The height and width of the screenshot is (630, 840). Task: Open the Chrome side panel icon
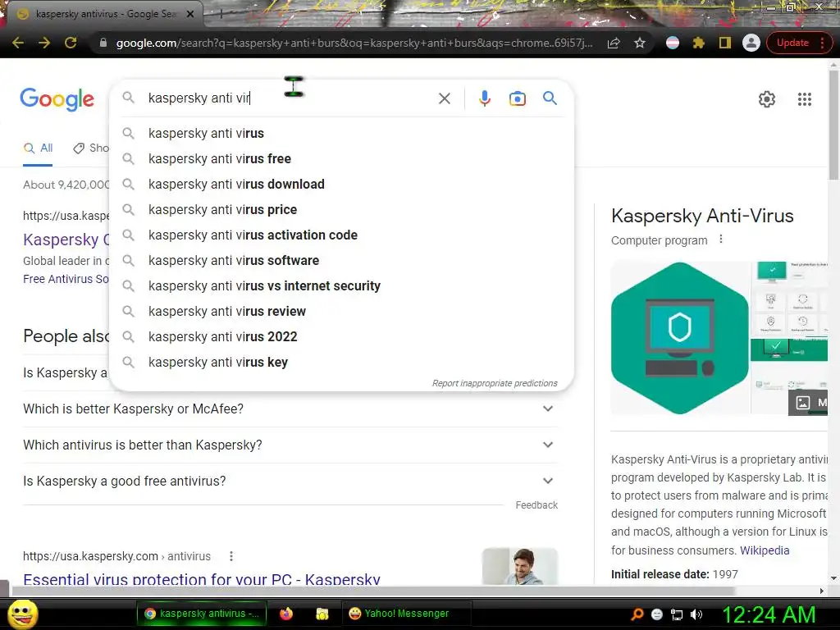[725, 43]
